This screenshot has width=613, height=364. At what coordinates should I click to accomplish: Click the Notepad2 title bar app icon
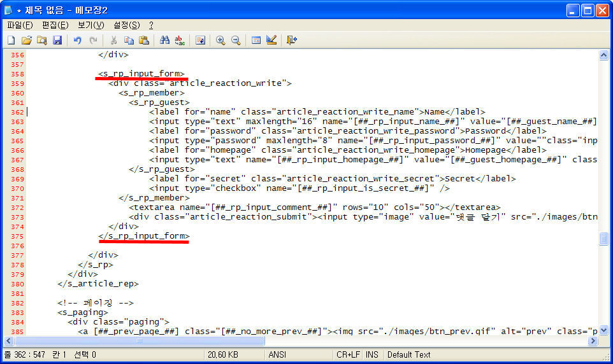pos(8,10)
